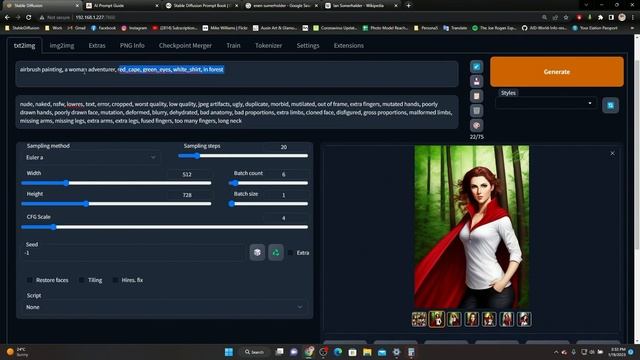The height and width of the screenshot is (360, 640).
Task: Click the orange Generate button
Action: pyautogui.click(x=557, y=71)
